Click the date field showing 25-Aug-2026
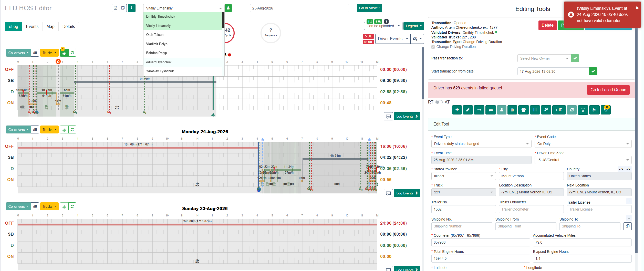This screenshot has width=644, height=271. point(299,8)
